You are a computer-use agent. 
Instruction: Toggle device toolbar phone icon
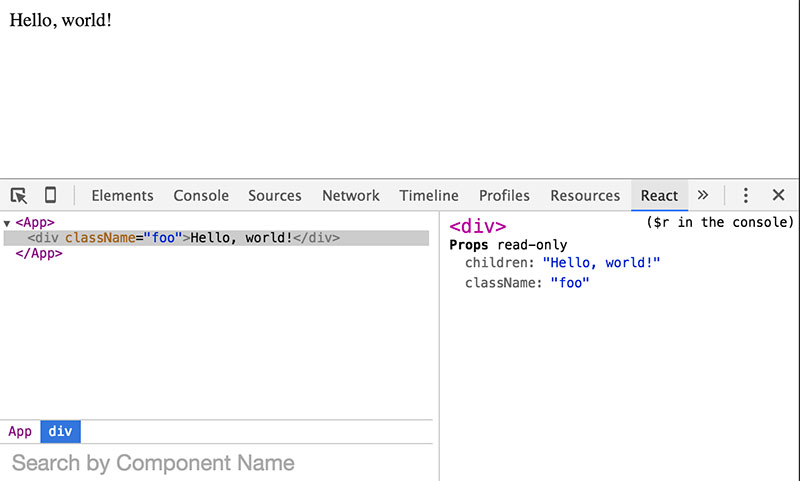pos(50,195)
